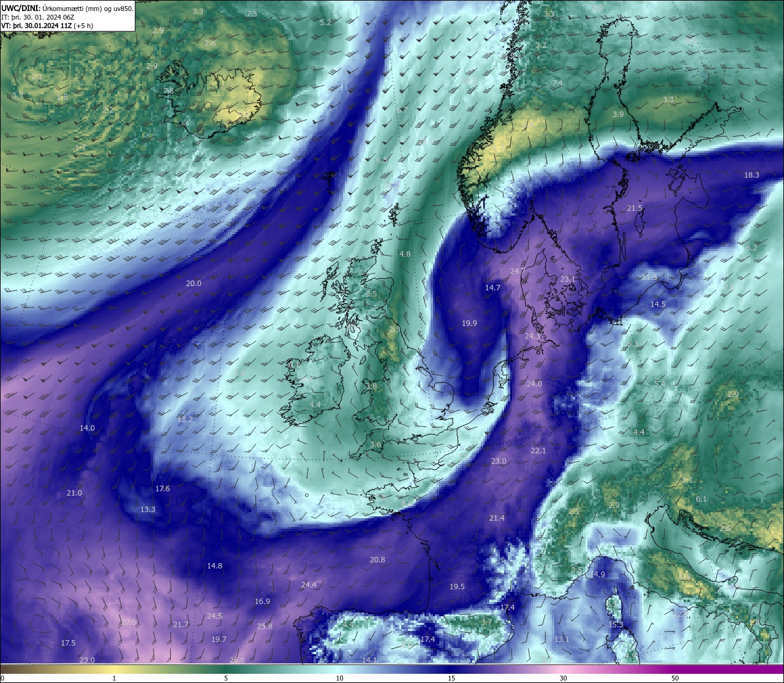
Task: Click the 23.1 value over Denmark
Action: 568,279
